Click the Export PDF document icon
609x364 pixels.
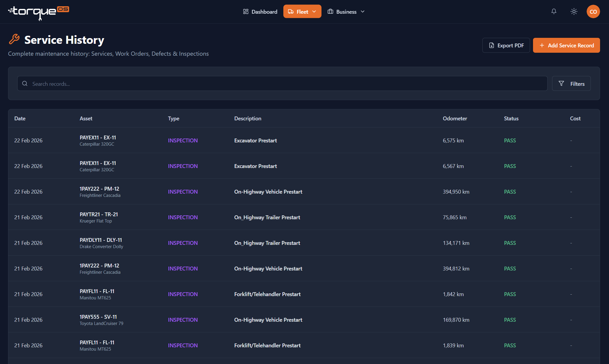pos(492,45)
